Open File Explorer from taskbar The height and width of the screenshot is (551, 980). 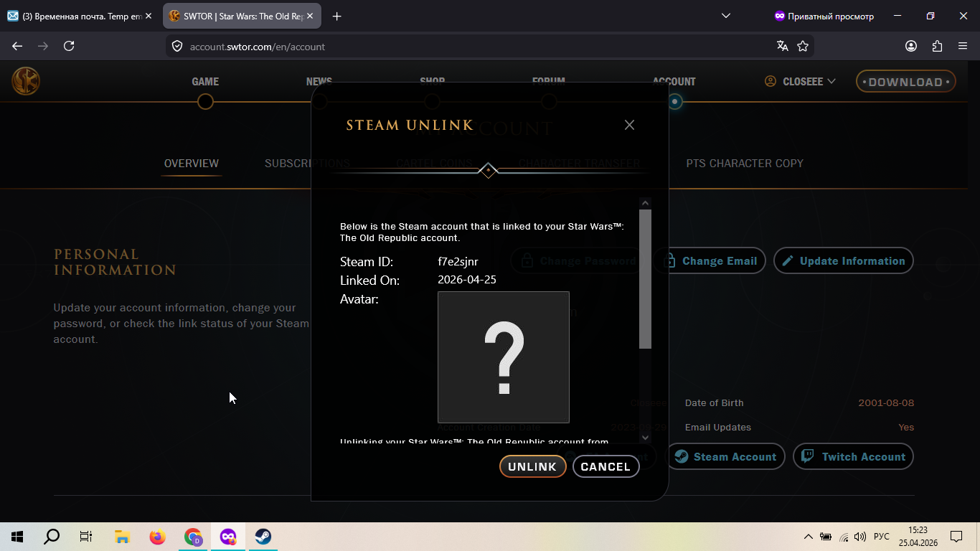122,536
